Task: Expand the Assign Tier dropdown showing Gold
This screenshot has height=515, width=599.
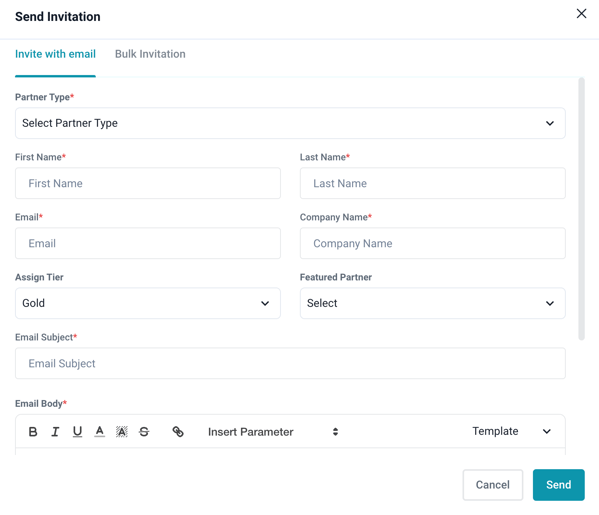Action: 148,303
